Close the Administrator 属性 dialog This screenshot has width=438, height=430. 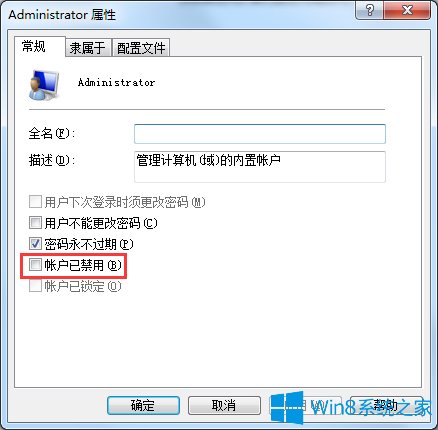point(407,10)
